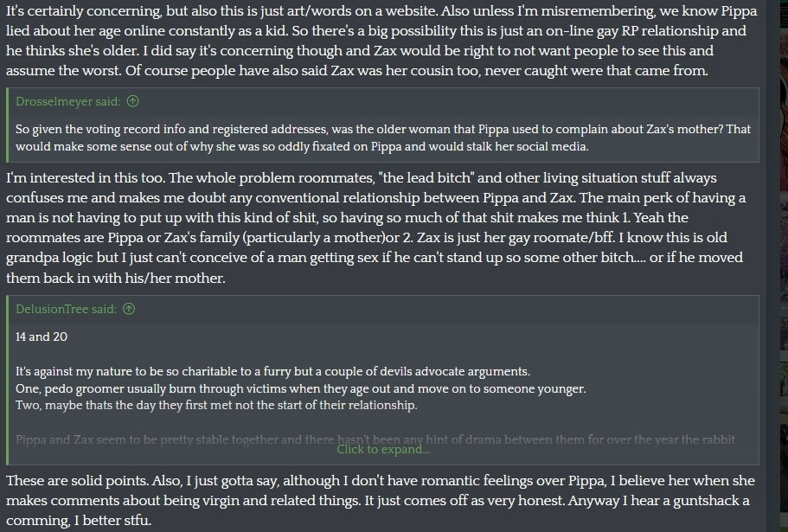Click the dark gutter right of the post
The height and width of the screenshot is (532, 788).
[773, 266]
